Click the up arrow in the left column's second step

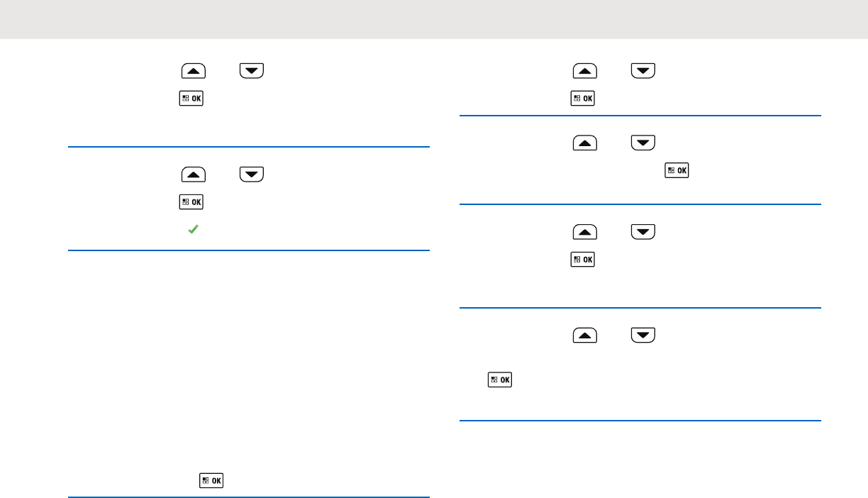coord(194,174)
